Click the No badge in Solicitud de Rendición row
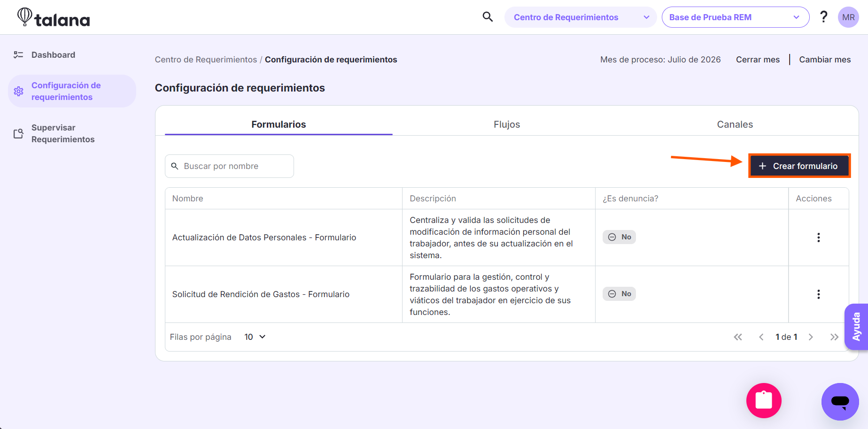This screenshot has width=868, height=429. click(619, 294)
